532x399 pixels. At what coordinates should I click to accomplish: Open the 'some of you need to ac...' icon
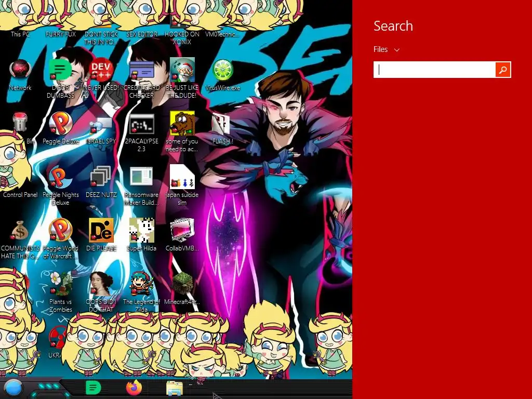click(182, 123)
